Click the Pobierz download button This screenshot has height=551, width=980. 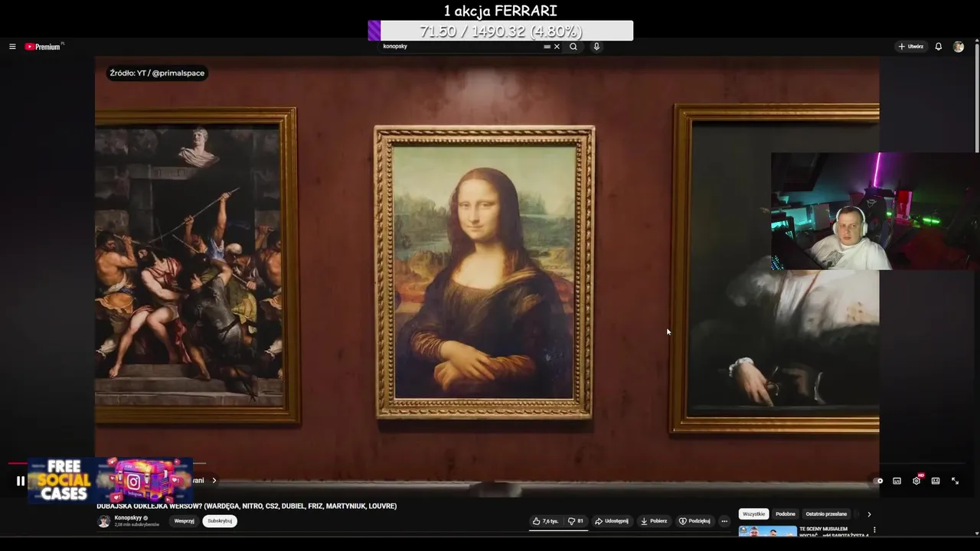point(654,521)
